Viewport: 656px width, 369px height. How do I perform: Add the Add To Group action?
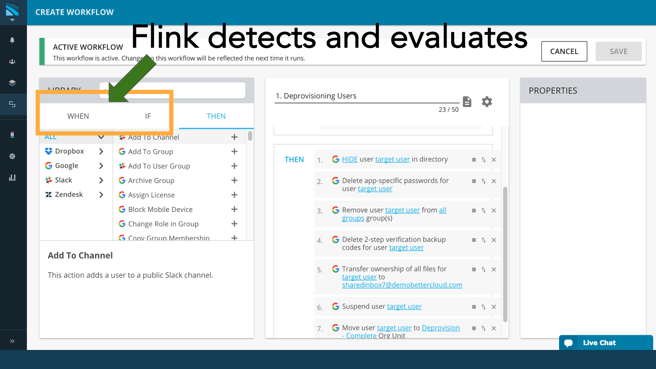click(234, 151)
